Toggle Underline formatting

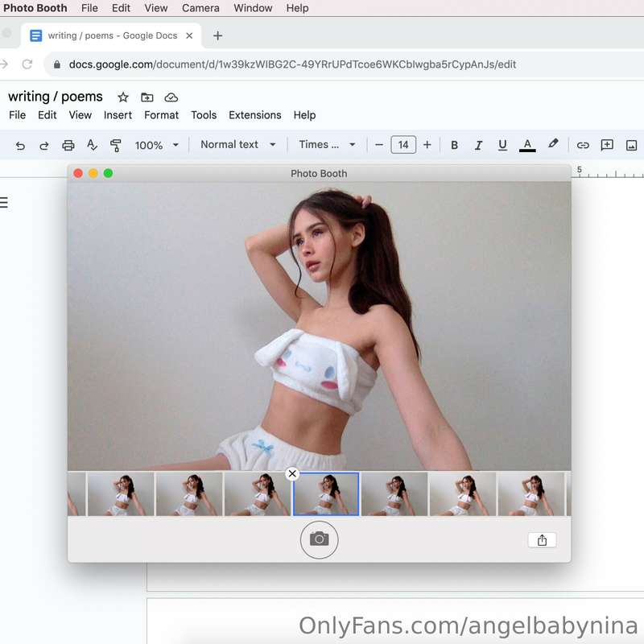click(502, 145)
